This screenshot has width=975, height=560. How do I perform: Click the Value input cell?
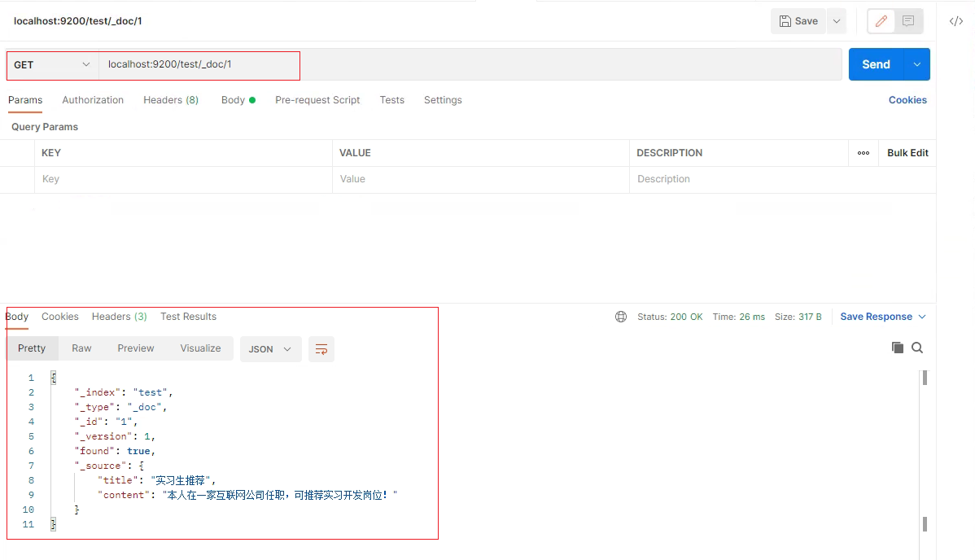pyautogui.click(x=481, y=179)
